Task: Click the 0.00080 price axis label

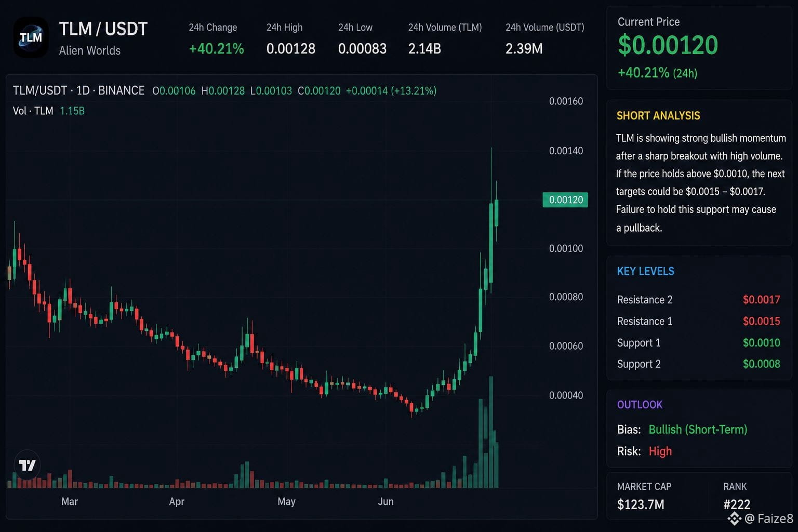Action: click(x=566, y=297)
